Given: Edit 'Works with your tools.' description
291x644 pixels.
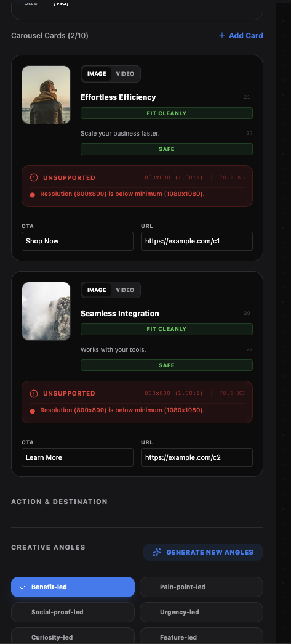Looking at the screenshot, I should [x=113, y=350].
